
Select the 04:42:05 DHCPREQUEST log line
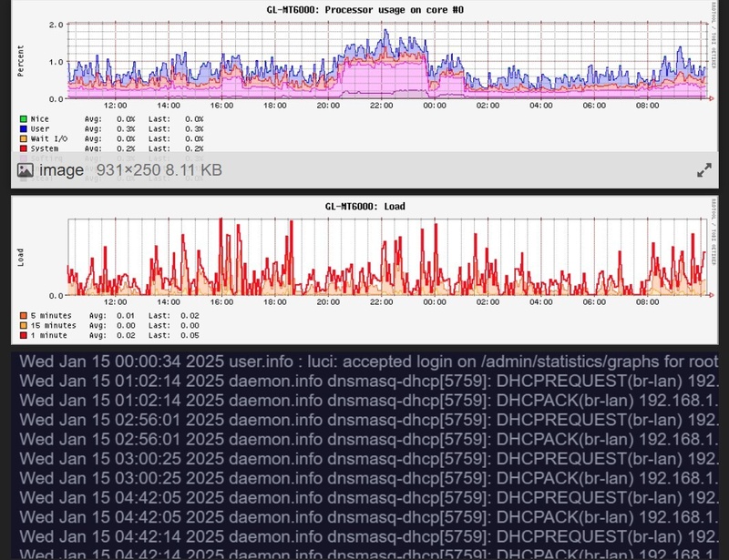(369, 498)
